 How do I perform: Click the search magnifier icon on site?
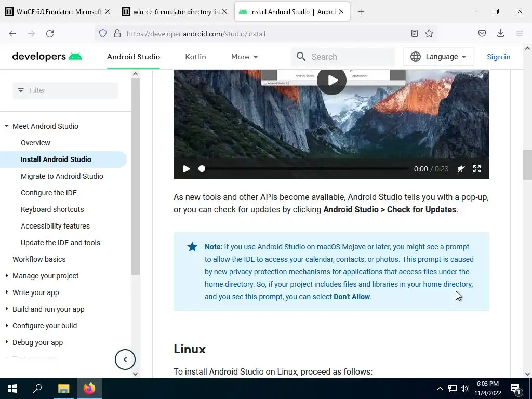tap(301, 56)
